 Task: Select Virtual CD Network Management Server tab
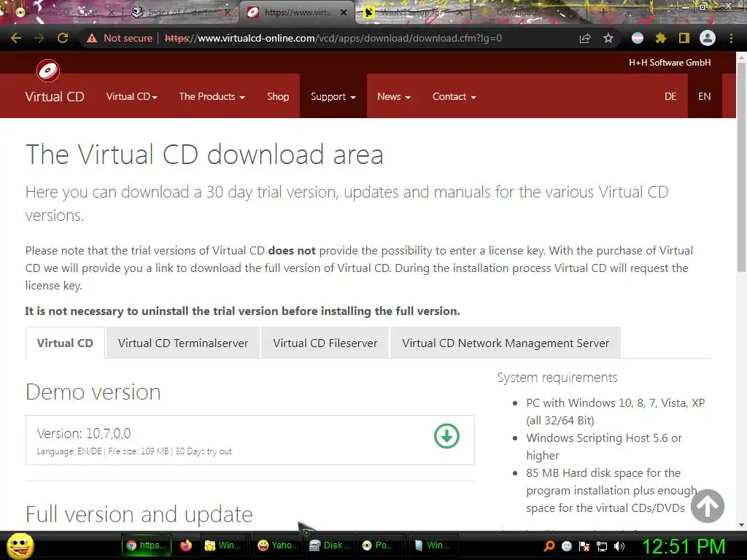(x=505, y=343)
